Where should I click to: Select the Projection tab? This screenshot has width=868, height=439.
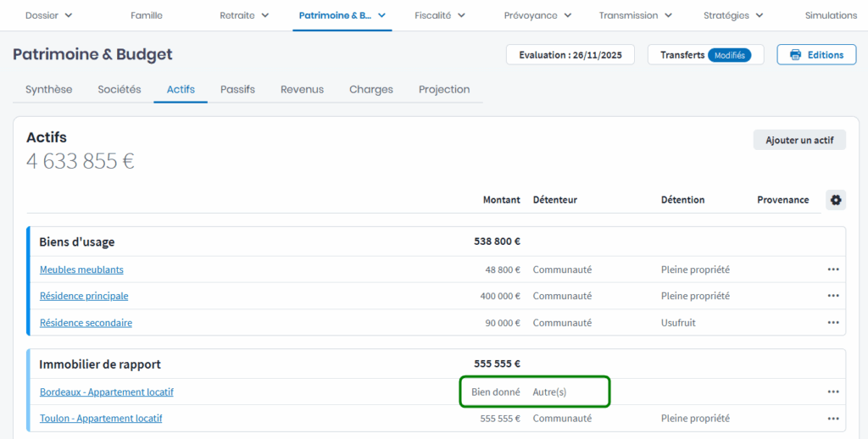[x=444, y=89]
